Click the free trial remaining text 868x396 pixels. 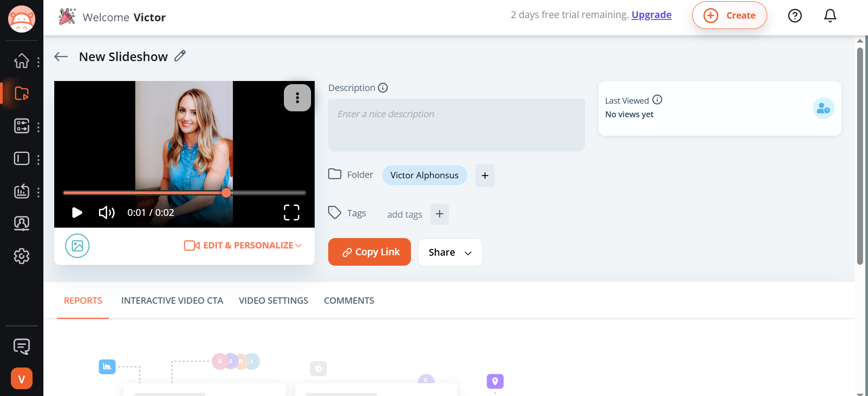570,15
